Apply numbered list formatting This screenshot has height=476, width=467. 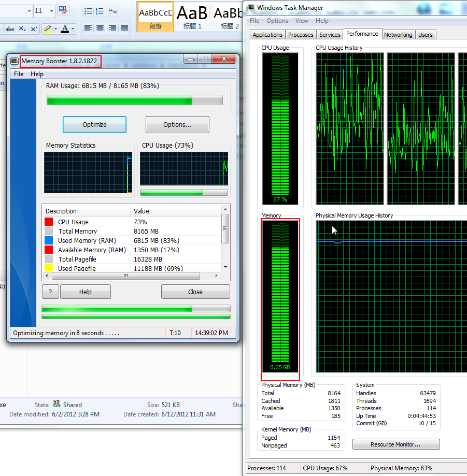tap(100, 11)
